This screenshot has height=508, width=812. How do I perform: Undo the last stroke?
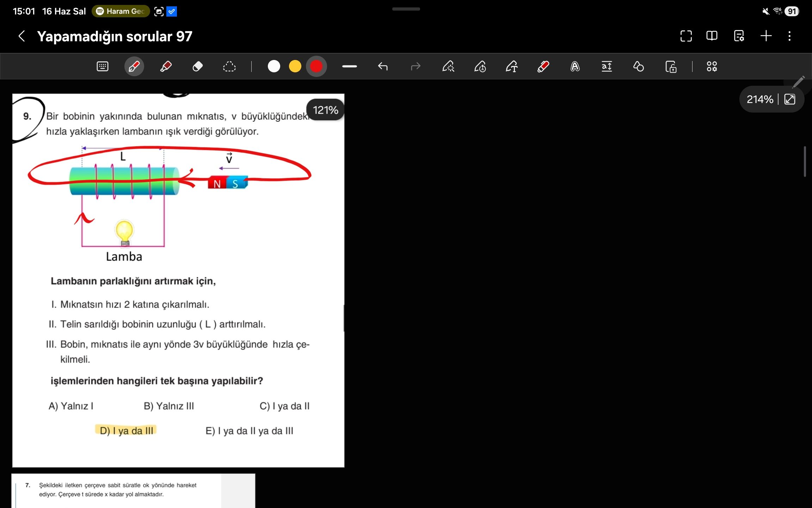[383, 66]
